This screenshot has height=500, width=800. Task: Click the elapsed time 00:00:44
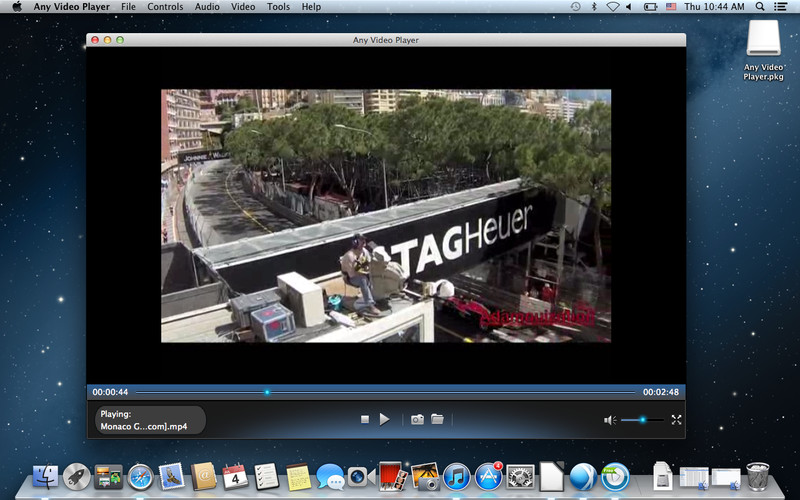[x=110, y=392]
